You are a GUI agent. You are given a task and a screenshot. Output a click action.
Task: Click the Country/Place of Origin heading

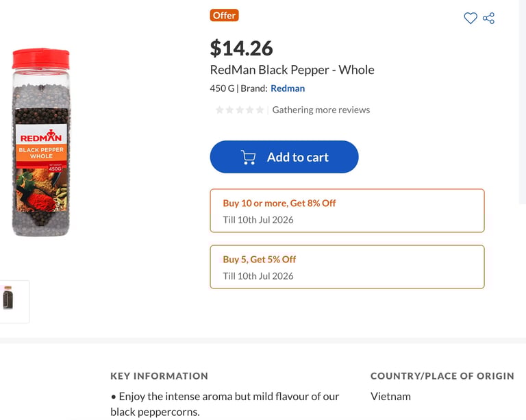pos(442,375)
